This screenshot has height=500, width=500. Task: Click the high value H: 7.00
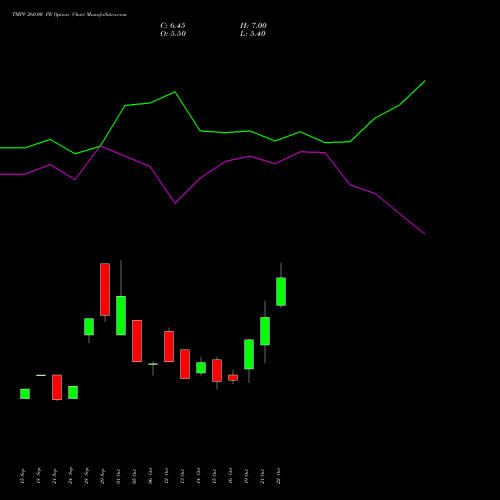coord(253,26)
